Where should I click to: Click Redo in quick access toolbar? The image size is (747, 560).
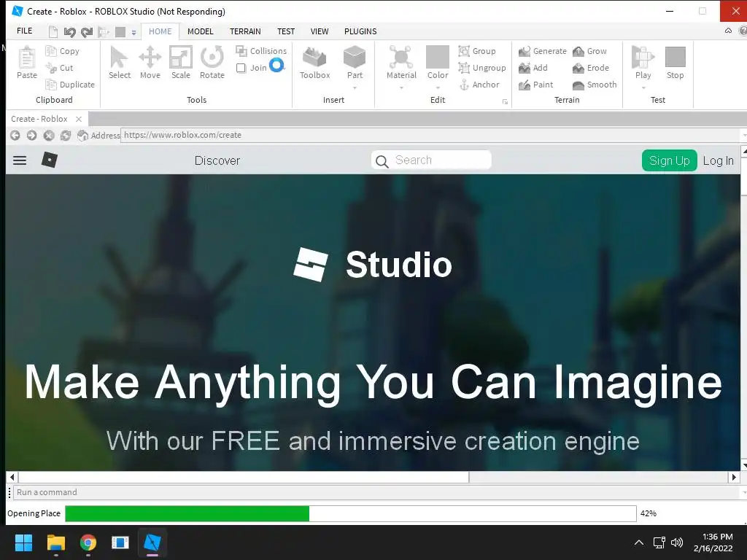87,32
